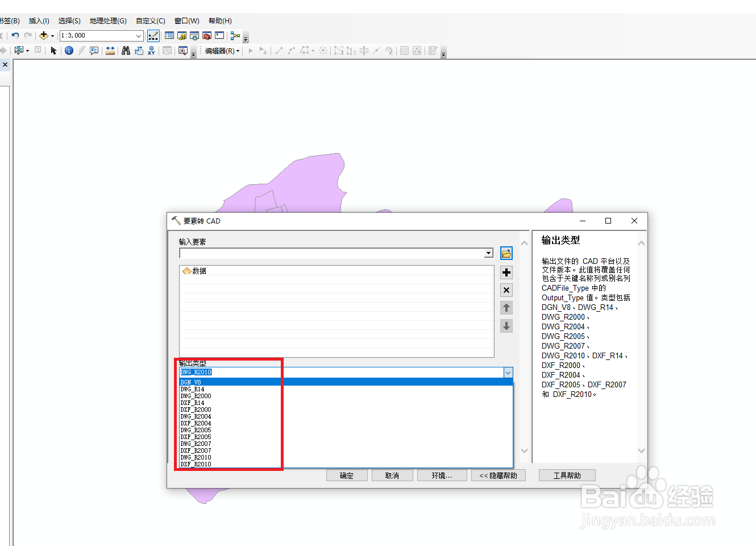The height and width of the screenshot is (546, 756).
Task: Browse for input features via folder icon
Action: coord(506,253)
